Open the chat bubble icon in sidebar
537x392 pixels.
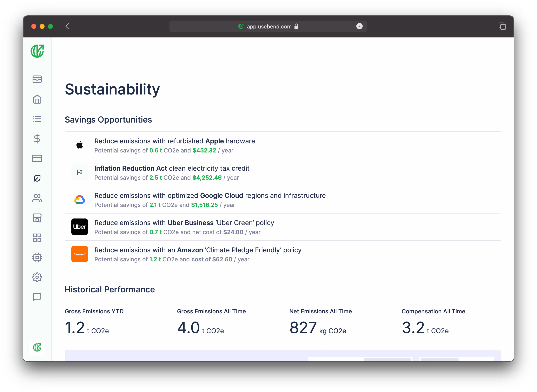(x=37, y=297)
